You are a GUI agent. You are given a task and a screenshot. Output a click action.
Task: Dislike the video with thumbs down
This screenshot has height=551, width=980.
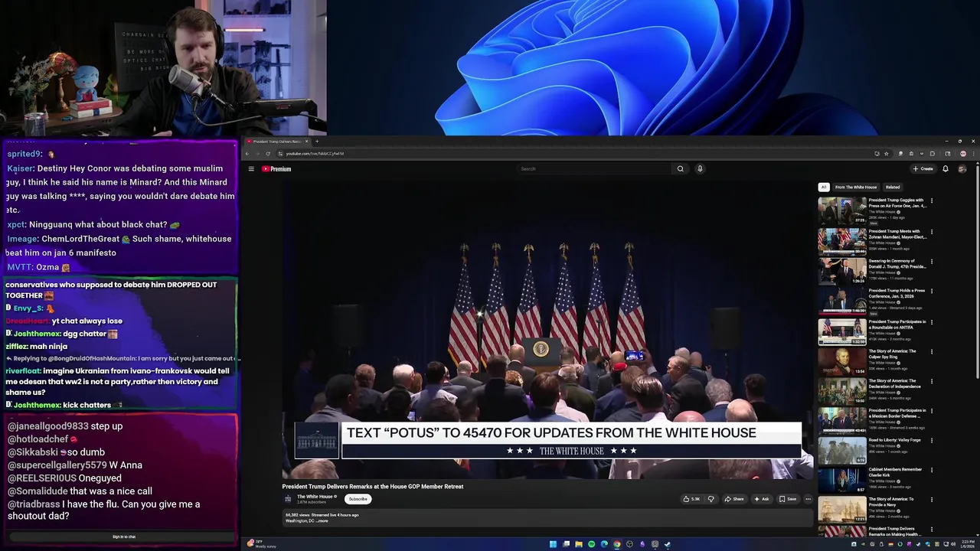[710, 499]
